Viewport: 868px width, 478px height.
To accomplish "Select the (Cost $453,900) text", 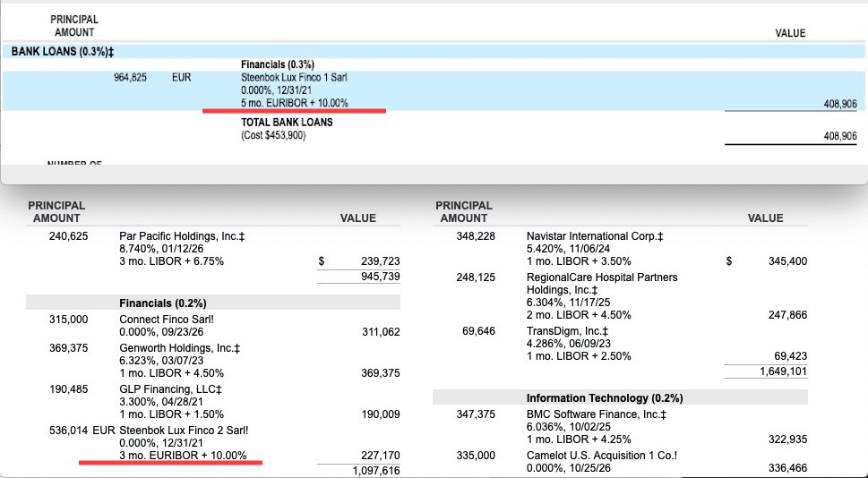I will (x=273, y=135).
